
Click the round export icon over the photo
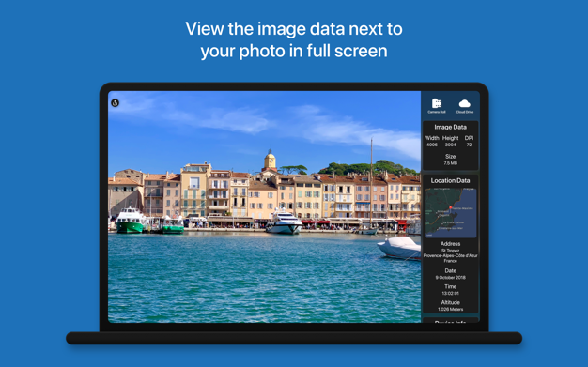[x=116, y=102]
